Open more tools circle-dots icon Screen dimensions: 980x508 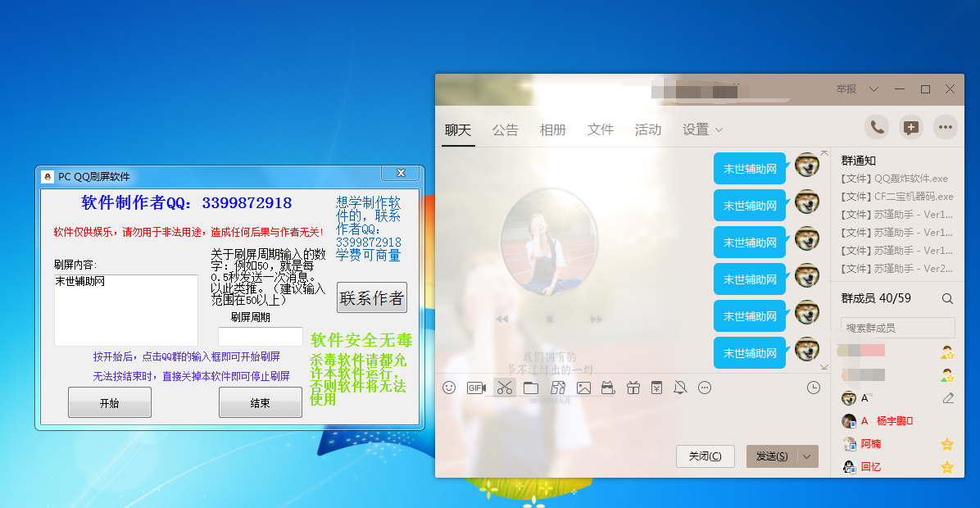pyautogui.click(x=705, y=388)
